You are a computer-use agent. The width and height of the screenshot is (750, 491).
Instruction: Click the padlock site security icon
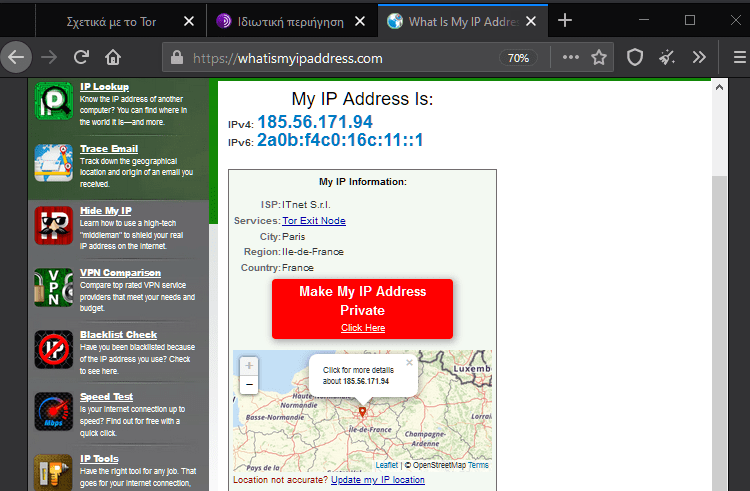click(177, 58)
